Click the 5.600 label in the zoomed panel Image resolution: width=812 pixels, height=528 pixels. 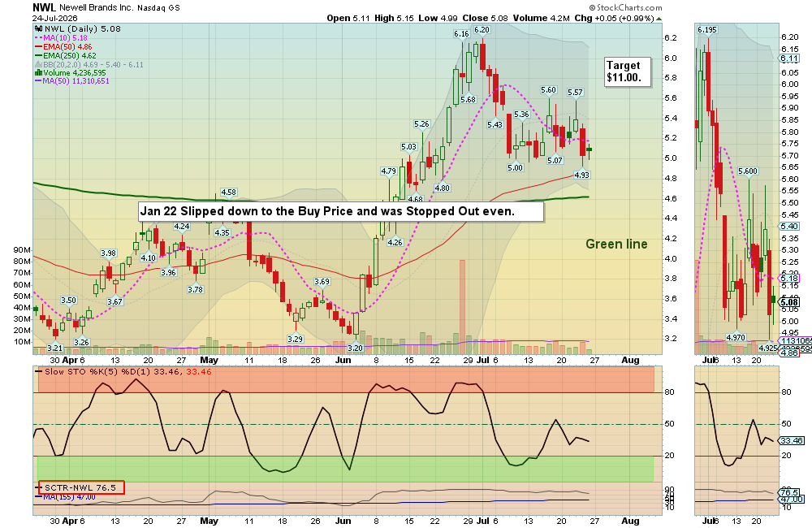point(748,171)
